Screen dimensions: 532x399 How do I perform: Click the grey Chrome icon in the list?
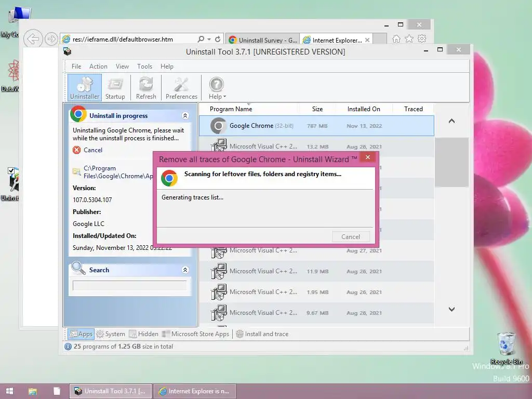coord(219,126)
